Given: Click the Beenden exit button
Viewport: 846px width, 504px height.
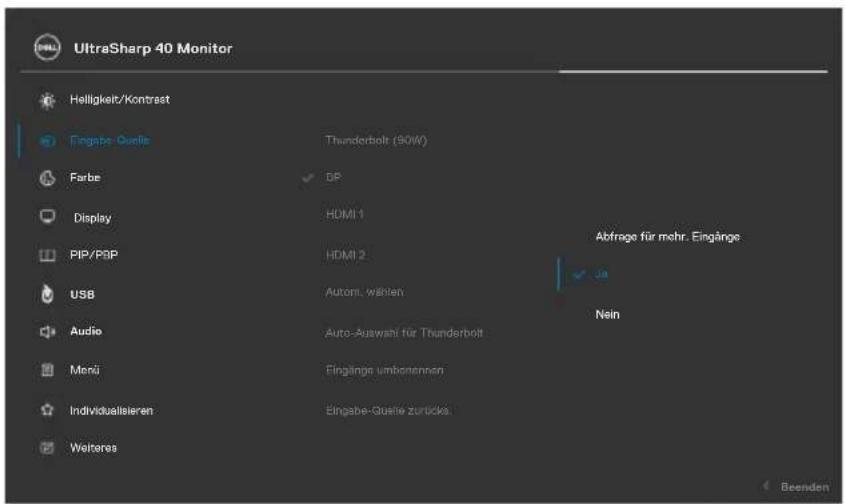Looking at the screenshot, I should tap(804, 487).
